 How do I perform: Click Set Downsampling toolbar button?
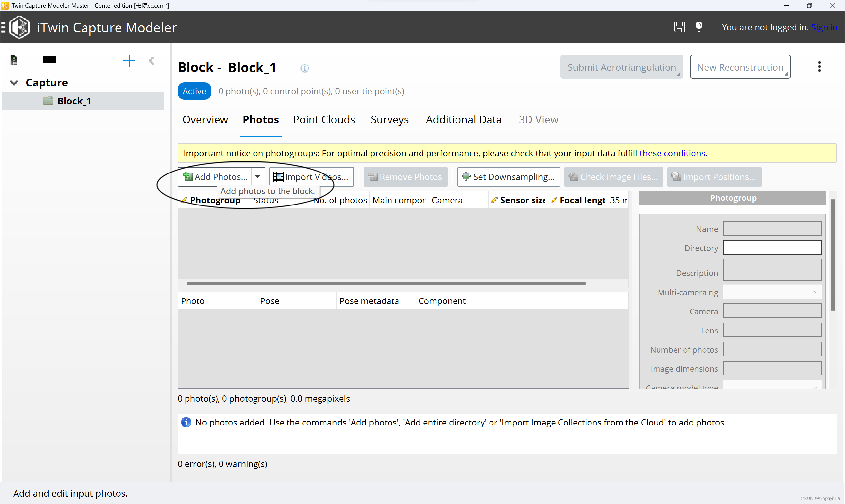click(x=509, y=177)
